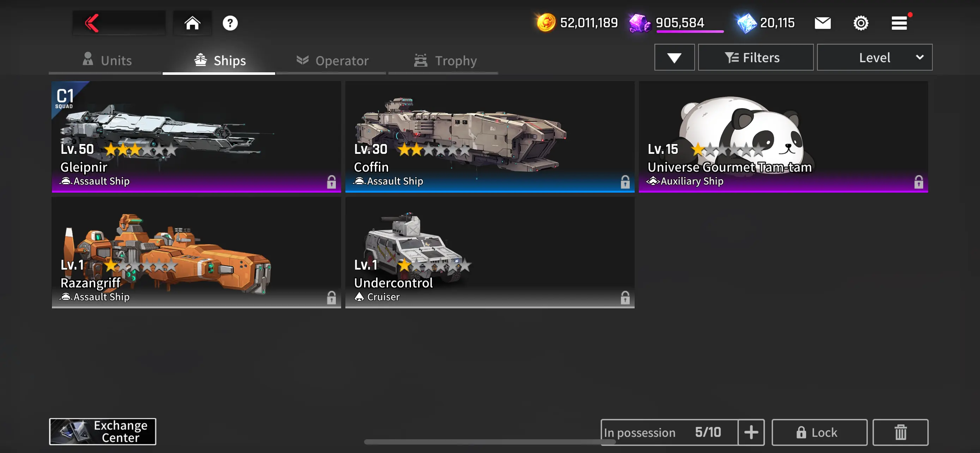Toggle the lock on Gleipnir ship

331,182
